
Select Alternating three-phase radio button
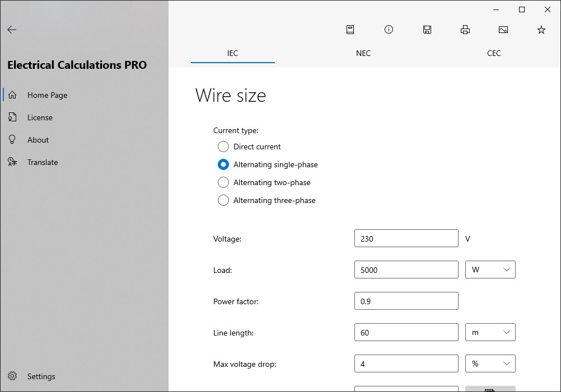pos(223,200)
